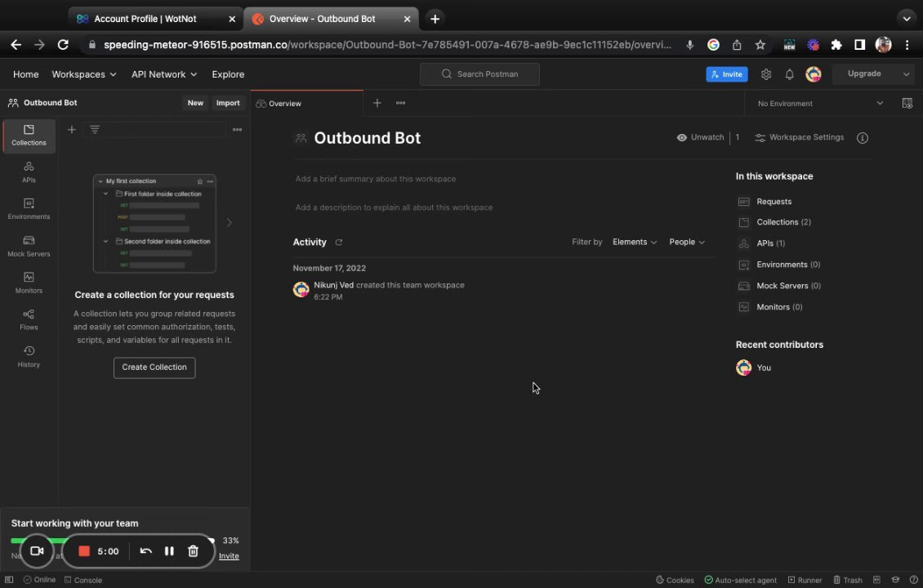Viewport: 923px width, 588px height.
Task: Click the workspace info icon
Action: (x=863, y=138)
